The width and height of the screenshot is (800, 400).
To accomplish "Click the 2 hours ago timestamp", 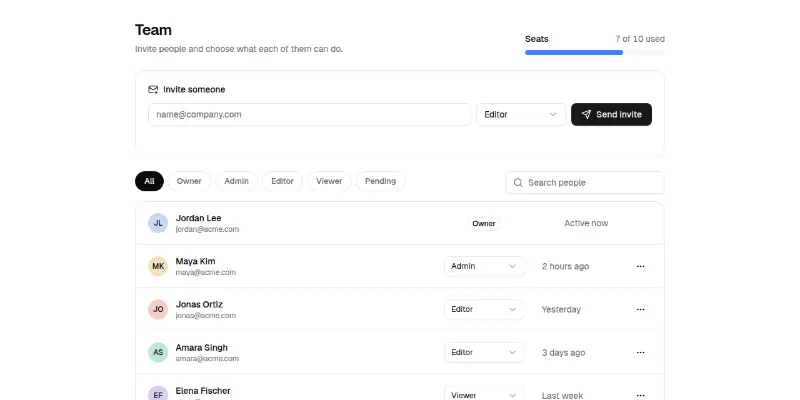I will click(x=565, y=266).
